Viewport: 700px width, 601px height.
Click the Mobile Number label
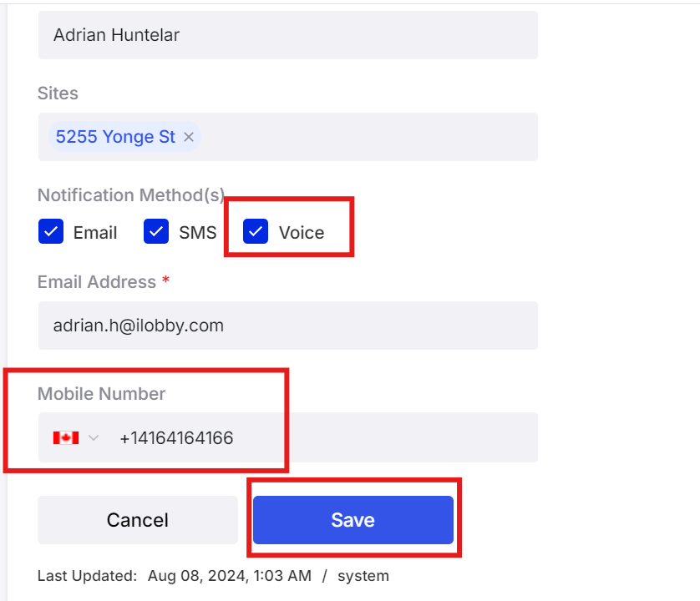pos(101,394)
